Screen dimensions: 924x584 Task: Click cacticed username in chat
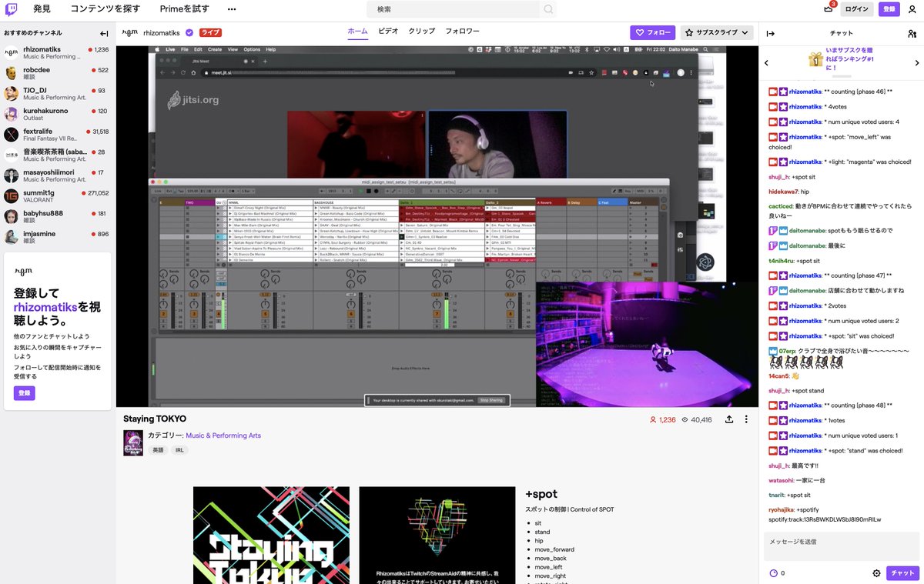point(781,206)
